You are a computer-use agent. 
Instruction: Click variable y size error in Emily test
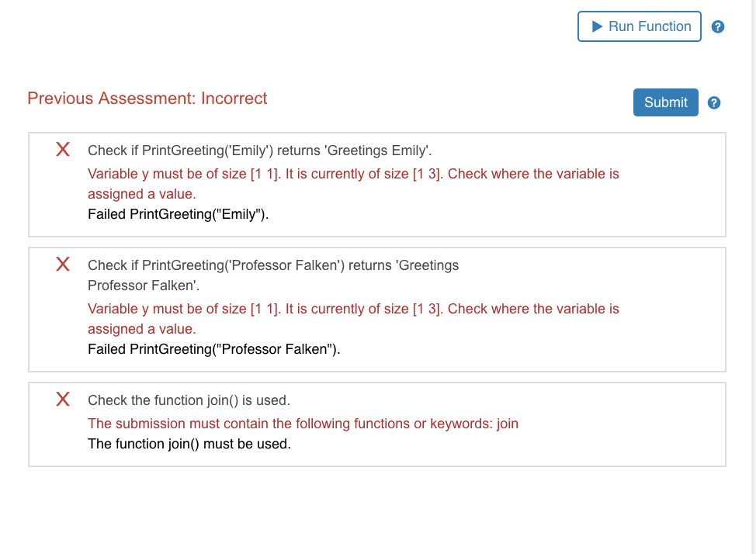pyautogui.click(x=353, y=184)
